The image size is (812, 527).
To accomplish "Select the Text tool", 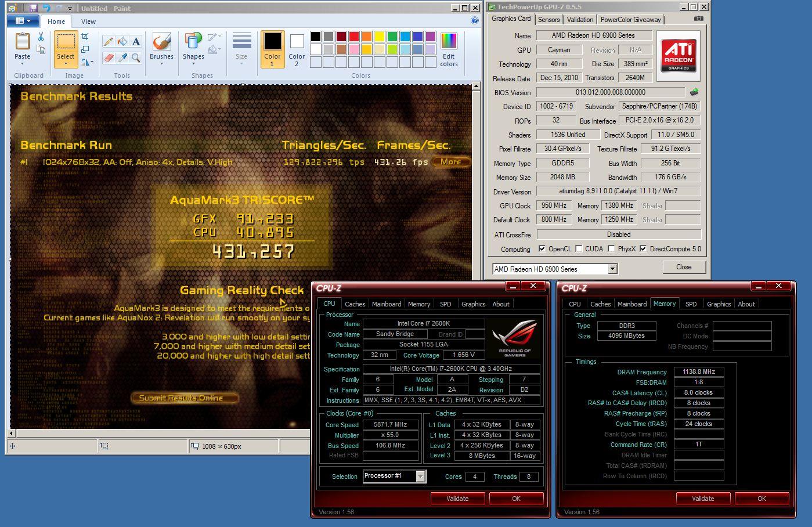I will click(x=136, y=42).
